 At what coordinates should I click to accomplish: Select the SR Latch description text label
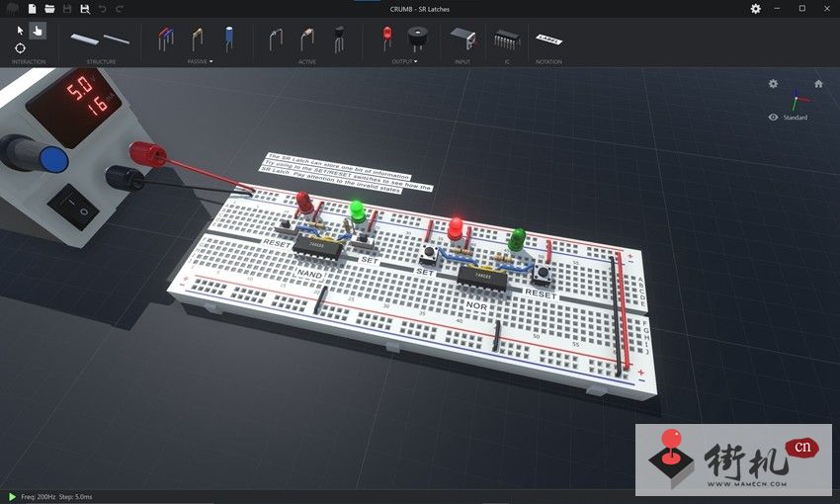[x=346, y=173]
